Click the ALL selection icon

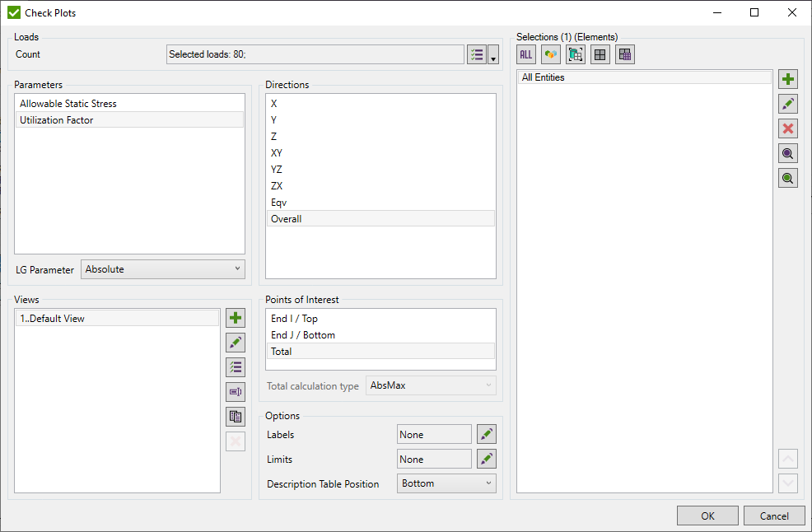pyautogui.click(x=526, y=54)
